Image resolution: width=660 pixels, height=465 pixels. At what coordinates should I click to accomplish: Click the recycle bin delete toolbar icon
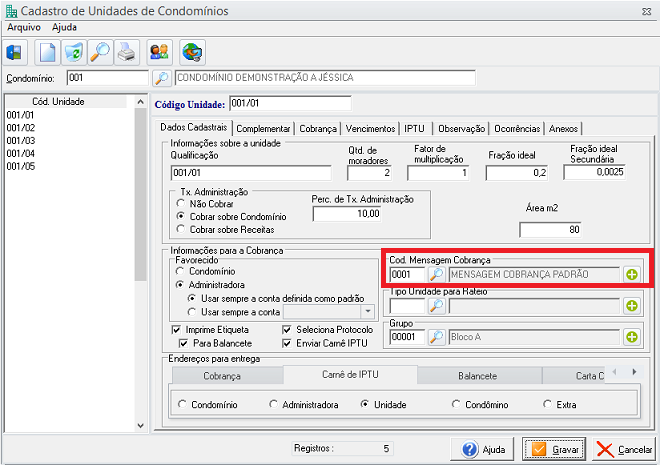74,53
